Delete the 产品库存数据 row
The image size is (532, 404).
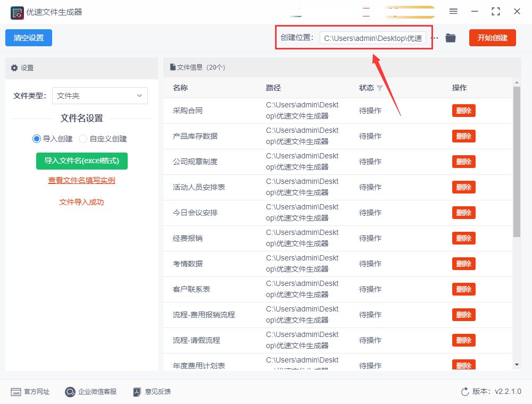click(x=464, y=136)
